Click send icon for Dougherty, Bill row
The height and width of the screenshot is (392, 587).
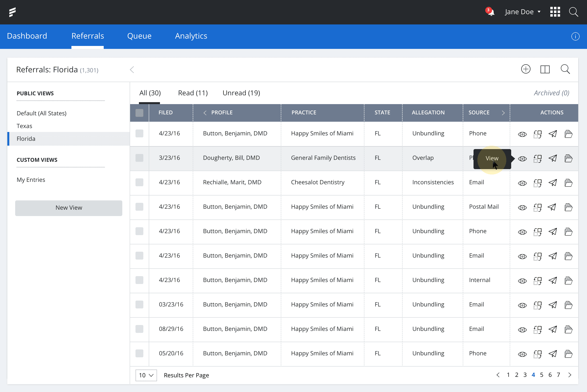click(x=553, y=158)
